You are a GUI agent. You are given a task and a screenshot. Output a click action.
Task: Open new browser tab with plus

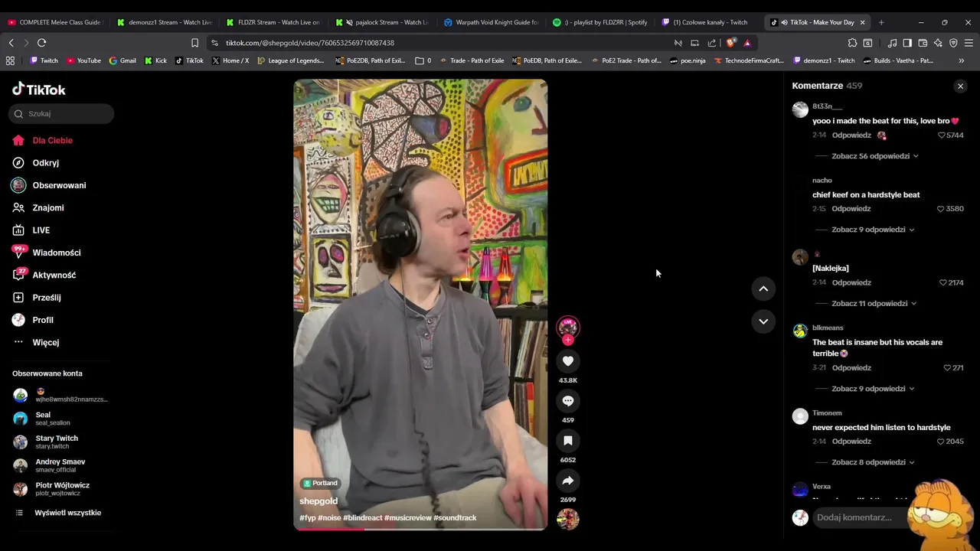point(881,22)
